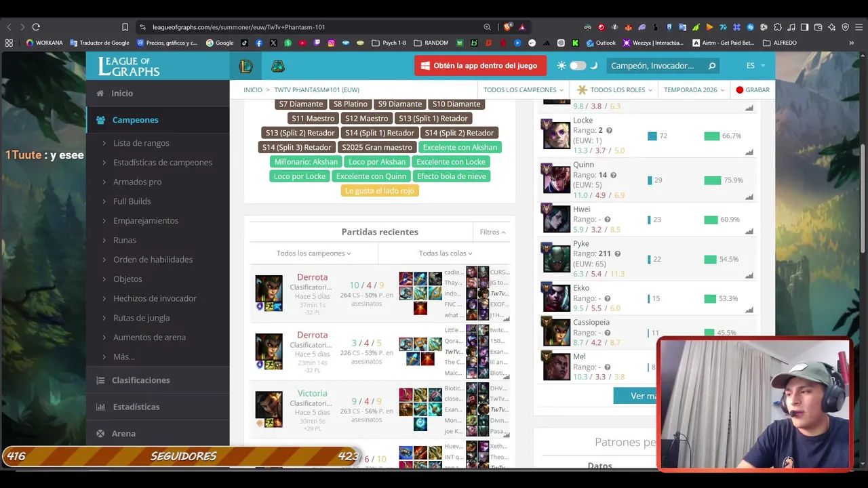The height and width of the screenshot is (488, 868).
Task: Open Estadísticas in the sidebar
Action: pos(158,407)
